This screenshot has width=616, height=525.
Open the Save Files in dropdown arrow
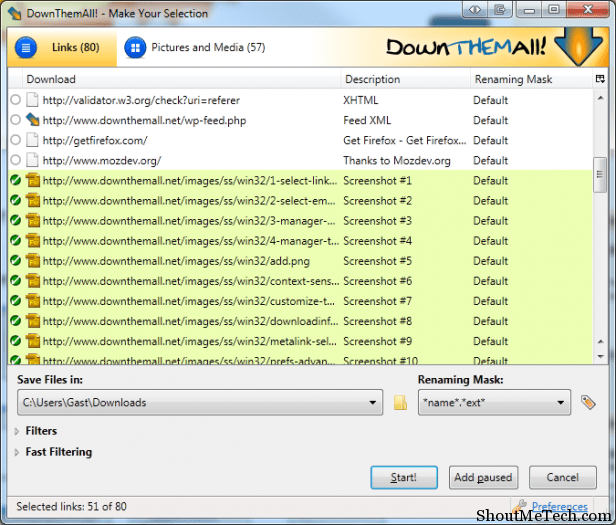372,403
